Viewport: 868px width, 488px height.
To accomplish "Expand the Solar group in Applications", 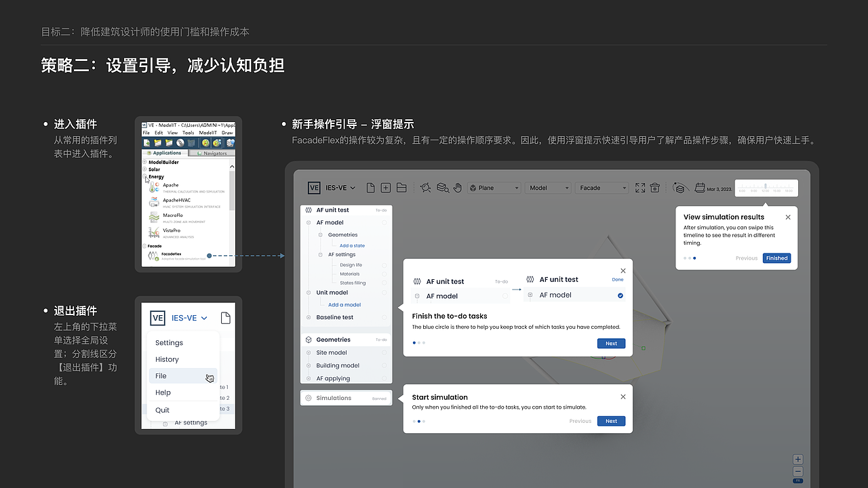I will click(145, 169).
